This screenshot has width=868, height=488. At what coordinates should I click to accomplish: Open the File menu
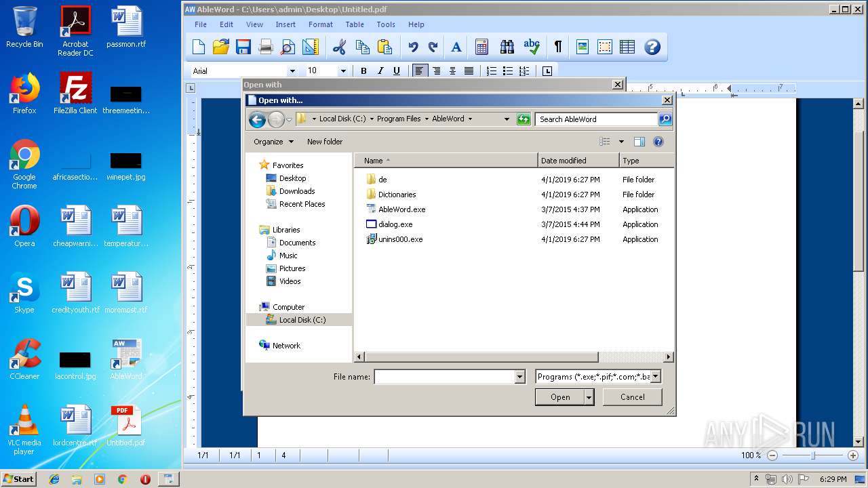[201, 24]
